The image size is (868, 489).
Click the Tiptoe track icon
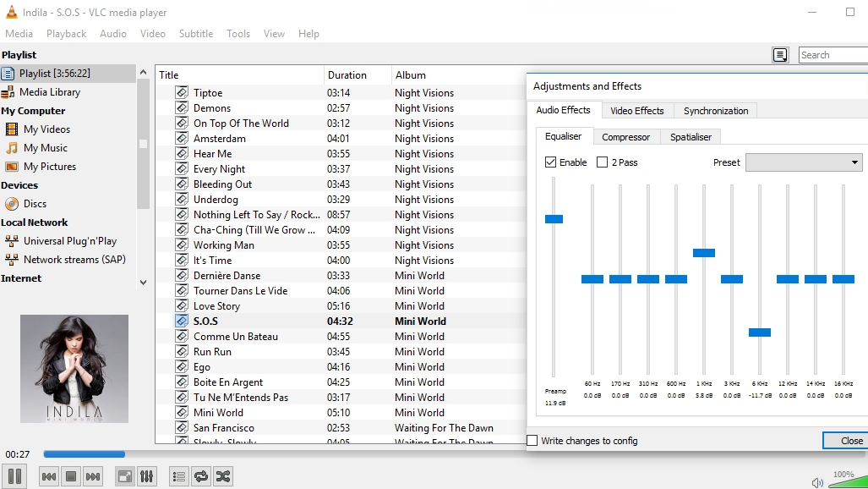tap(182, 92)
